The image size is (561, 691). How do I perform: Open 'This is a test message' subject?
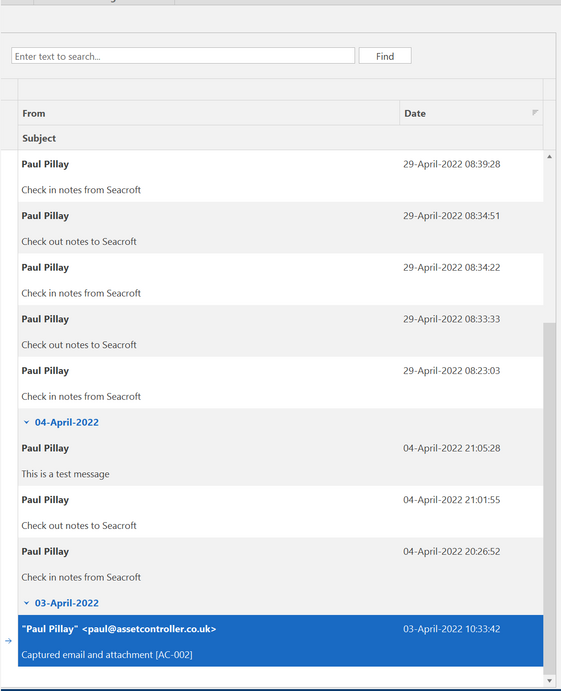65,474
